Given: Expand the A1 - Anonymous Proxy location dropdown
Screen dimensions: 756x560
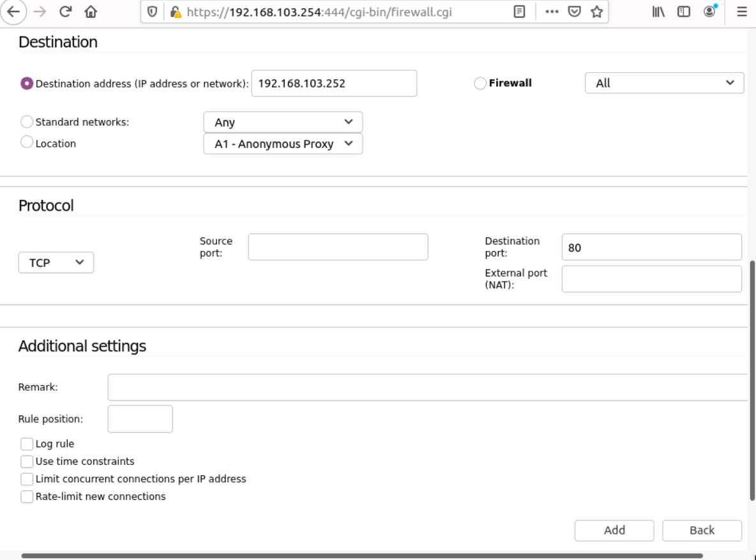Looking at the screenshot, I should [x=283, y=144].
